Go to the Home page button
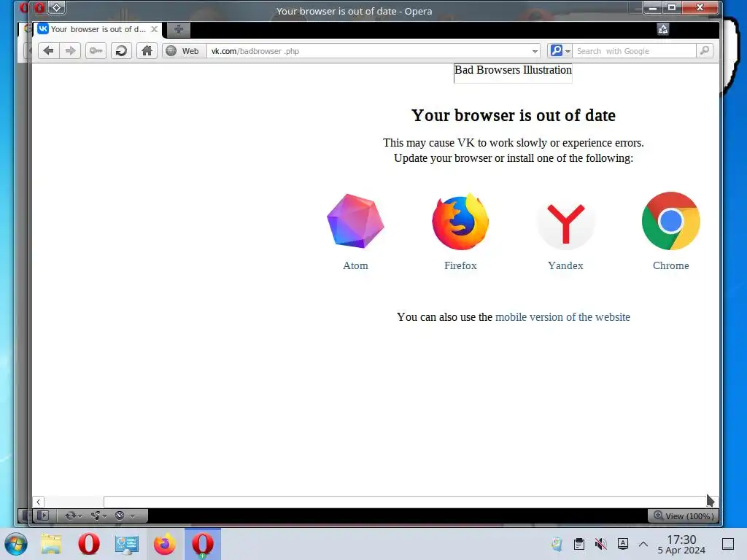The width and height of the screenshot is (747, 560). click(x=147, y=50)
